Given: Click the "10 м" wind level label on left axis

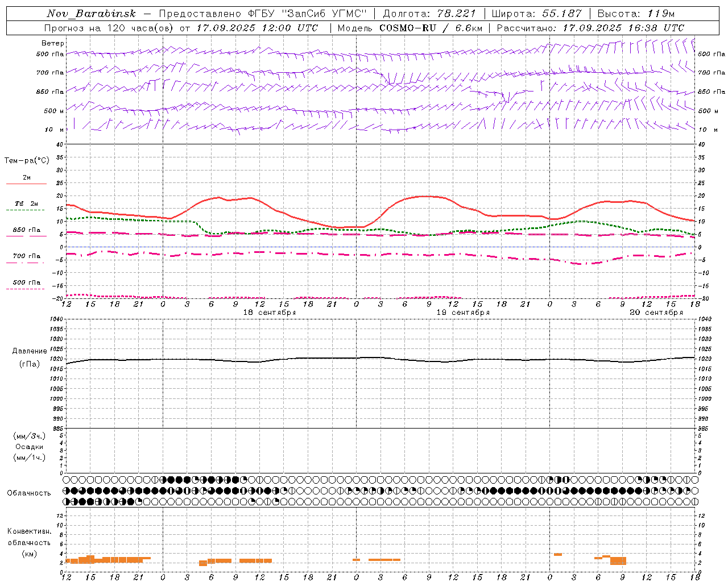Looking at the screenshot, I should pyautogui.click(x=55, y=130).
